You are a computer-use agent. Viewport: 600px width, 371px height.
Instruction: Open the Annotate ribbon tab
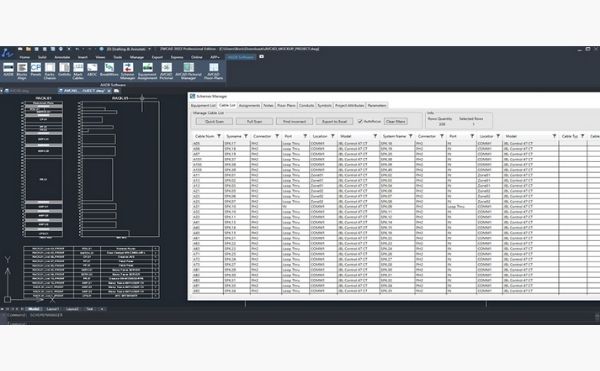(62, 57)
